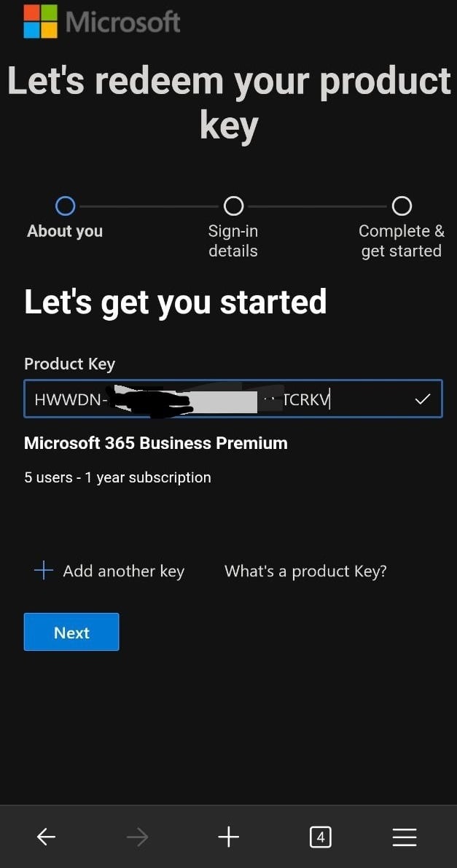Image resolution: width=457 pixels, height=868 pixels.
Task: Select the Sign-in details step circle
Action: (x=233, y=206)
